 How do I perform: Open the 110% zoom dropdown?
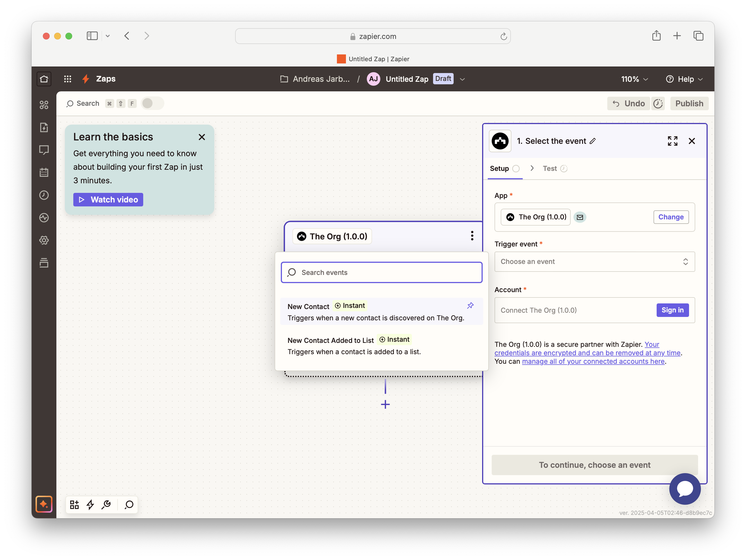635,79
